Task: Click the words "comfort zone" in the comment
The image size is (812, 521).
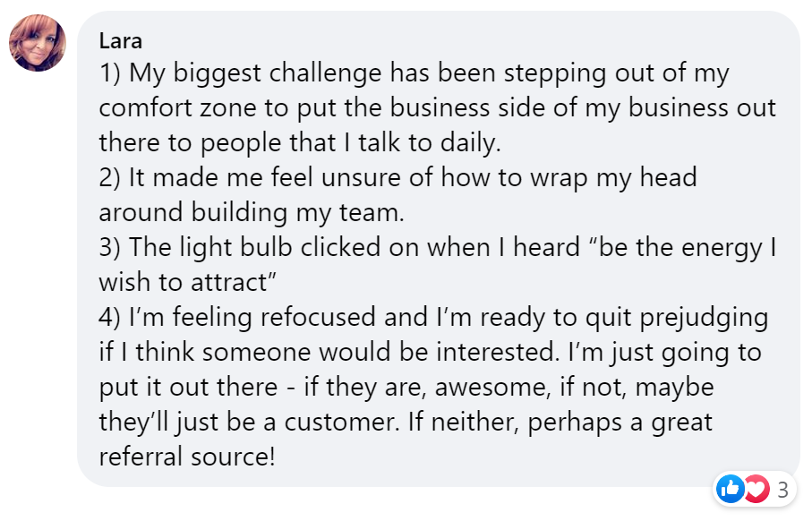Action: coord(177,107)
